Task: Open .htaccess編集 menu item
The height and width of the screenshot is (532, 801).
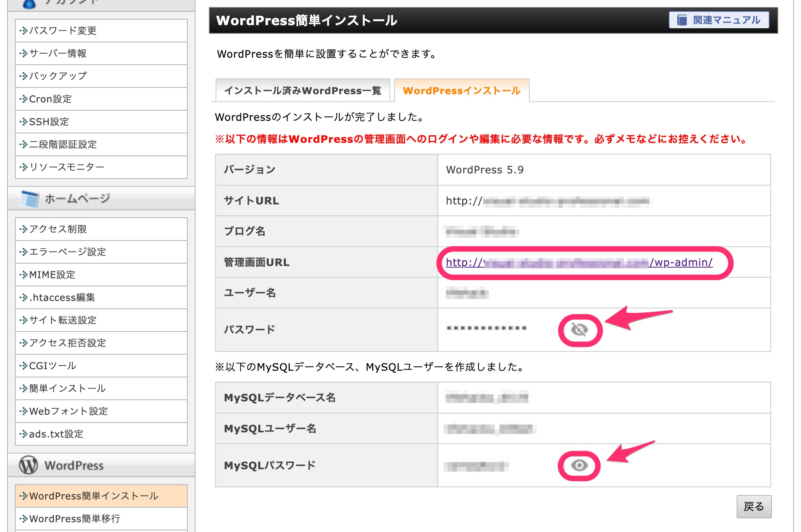Action: pos(101,297)
